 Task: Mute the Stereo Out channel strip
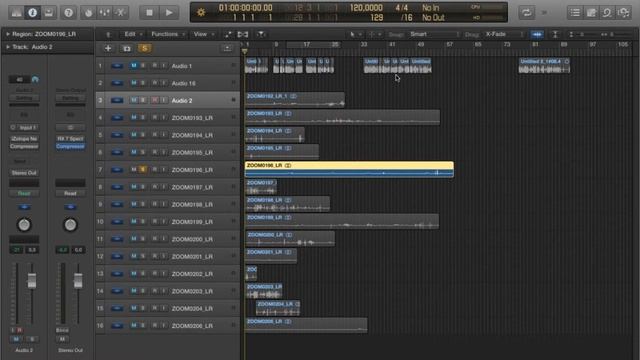(62, 339)
